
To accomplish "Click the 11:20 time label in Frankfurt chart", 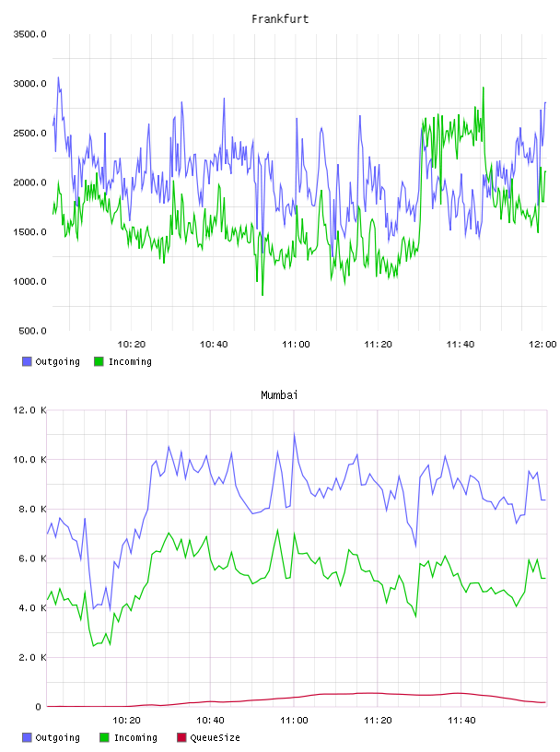I will click(x=379, y=345).
